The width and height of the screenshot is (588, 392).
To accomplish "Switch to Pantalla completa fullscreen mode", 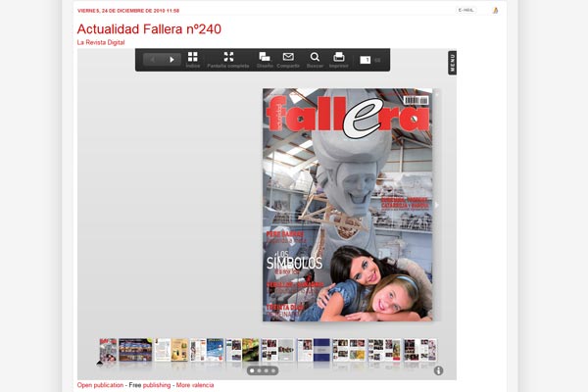I will tap(228, 58).
